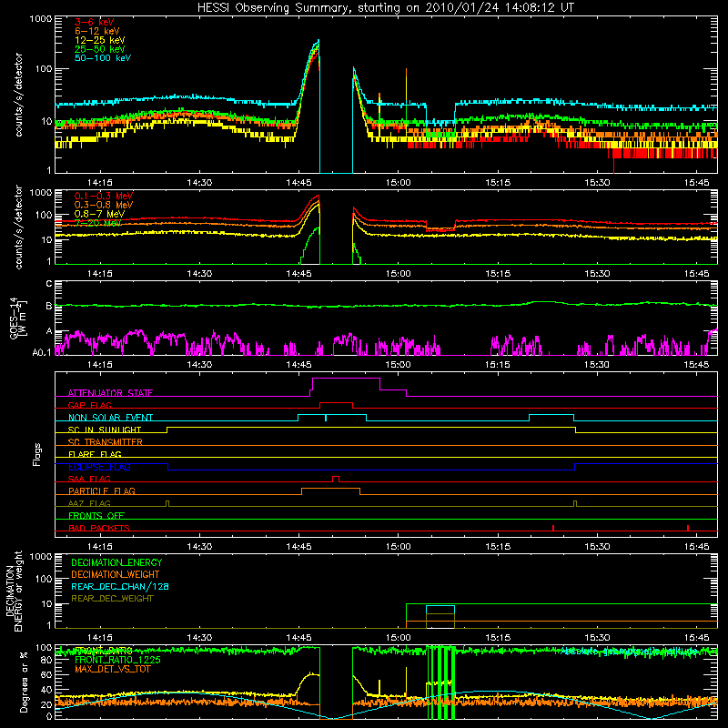Select the DECIMATION_ENERGY legend label
Viewport: 728px width, 728px height.
click(116, 562)
